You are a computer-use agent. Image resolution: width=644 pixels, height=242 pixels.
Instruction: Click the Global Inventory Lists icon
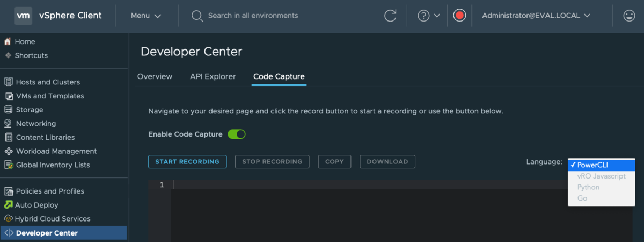pyautogui.click(x=8, y=165)
